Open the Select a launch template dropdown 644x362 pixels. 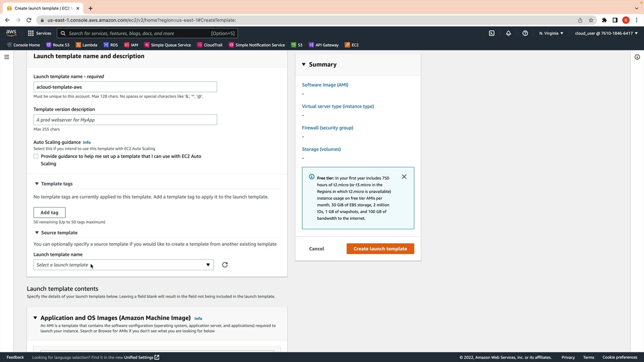[124, 265]
